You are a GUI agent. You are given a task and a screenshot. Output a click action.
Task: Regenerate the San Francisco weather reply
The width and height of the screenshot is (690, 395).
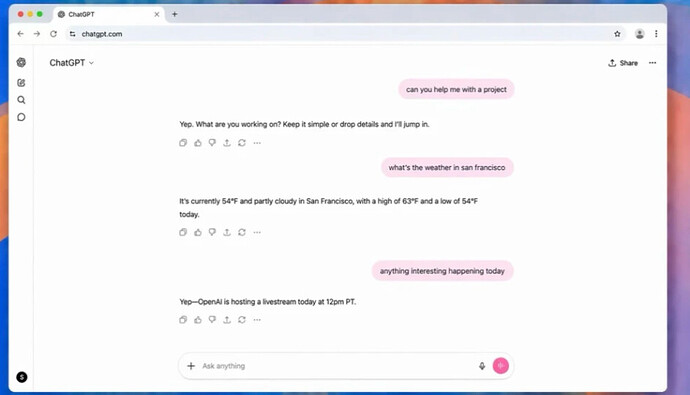click(242, 232)
